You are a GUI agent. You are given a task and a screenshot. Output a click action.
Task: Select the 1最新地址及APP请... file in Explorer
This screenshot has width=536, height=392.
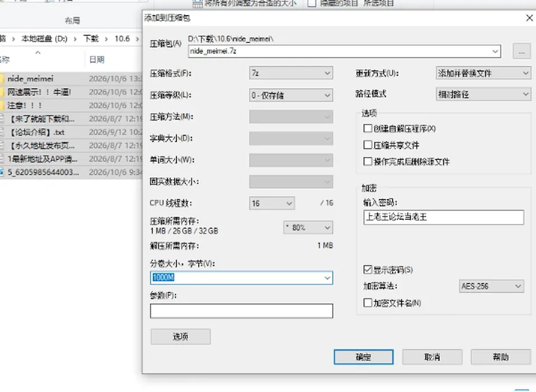pyautogui.click(x=42, y=159)
